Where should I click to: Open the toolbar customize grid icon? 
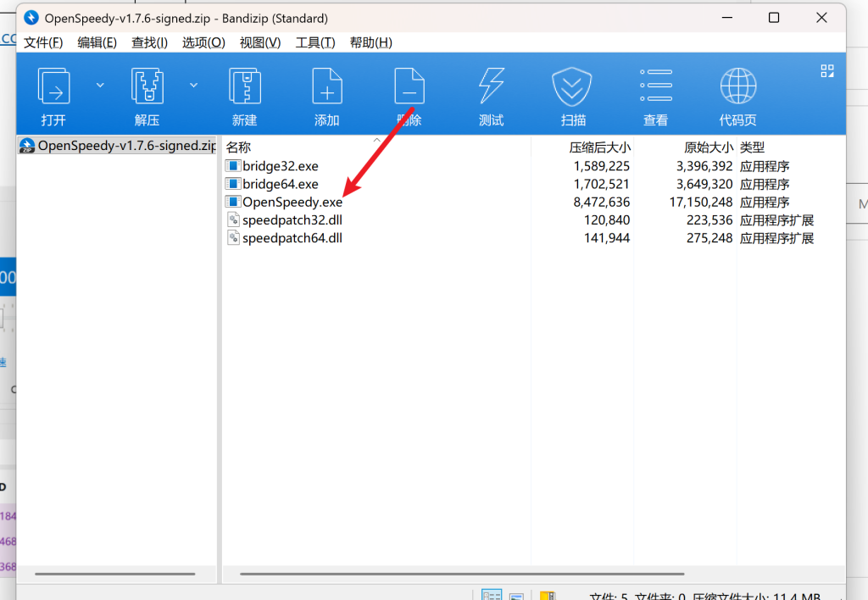pos(827,71)
